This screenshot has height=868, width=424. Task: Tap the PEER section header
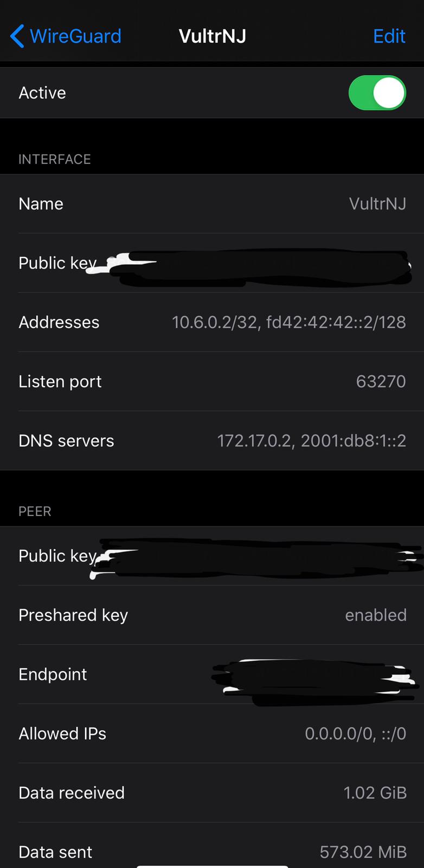(x=35, y=511)
